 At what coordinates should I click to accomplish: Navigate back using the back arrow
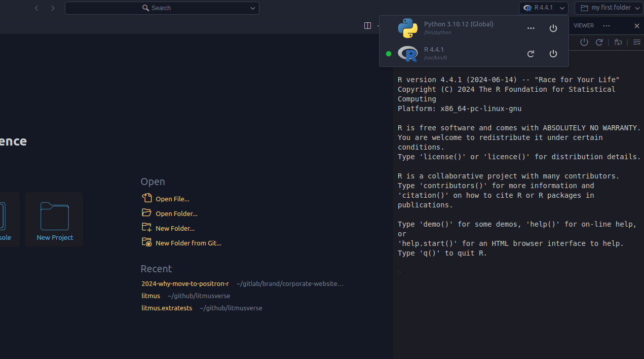[x=36, y=8]
